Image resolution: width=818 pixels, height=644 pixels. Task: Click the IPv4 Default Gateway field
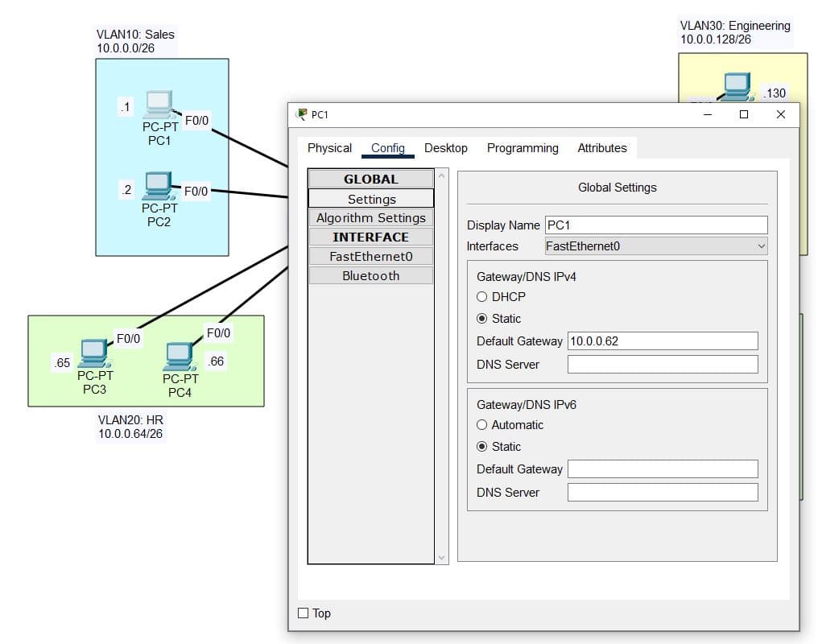tap(662, 341)
